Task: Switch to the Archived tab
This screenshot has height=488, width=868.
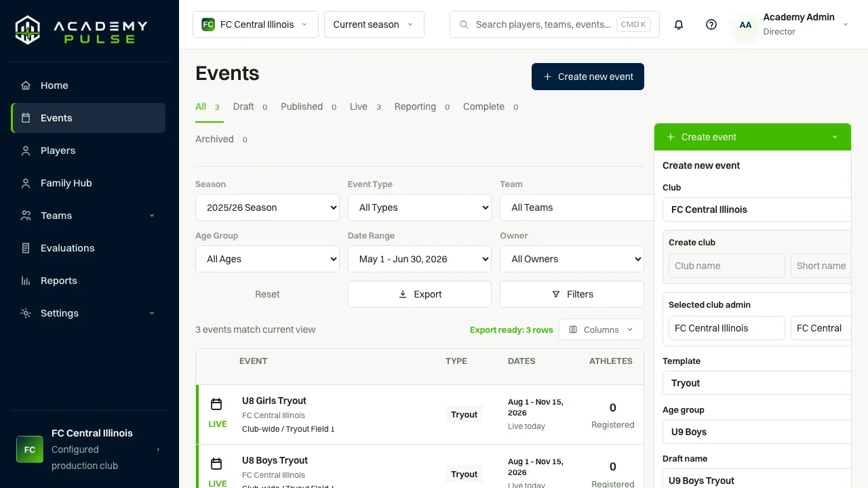Action: 222,140
